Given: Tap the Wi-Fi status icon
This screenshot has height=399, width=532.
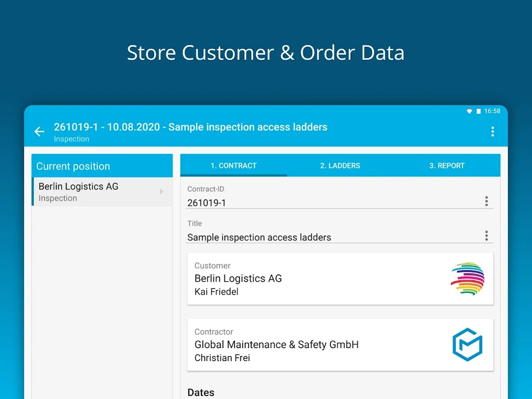Looking at the screenshot, I should tap(469, 111).
